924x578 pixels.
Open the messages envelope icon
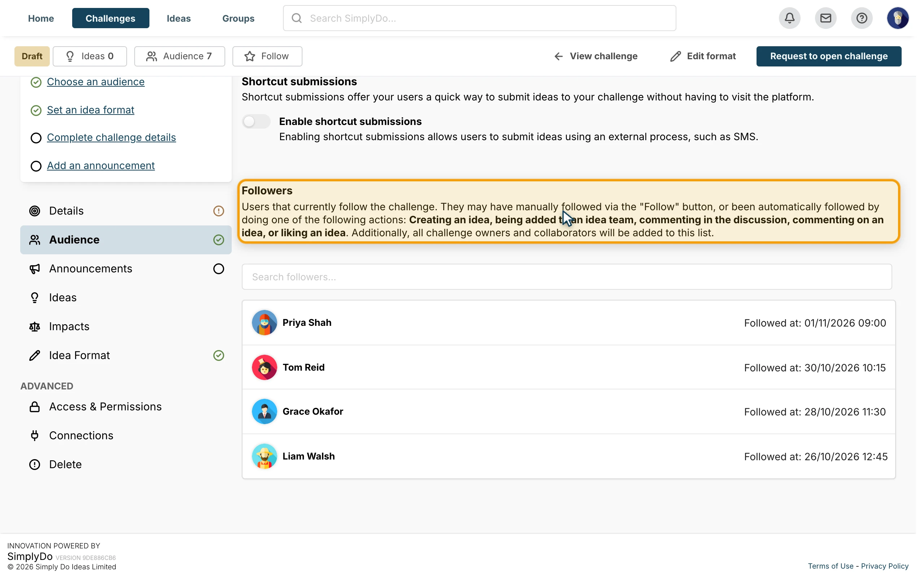(x=825, y=18)
